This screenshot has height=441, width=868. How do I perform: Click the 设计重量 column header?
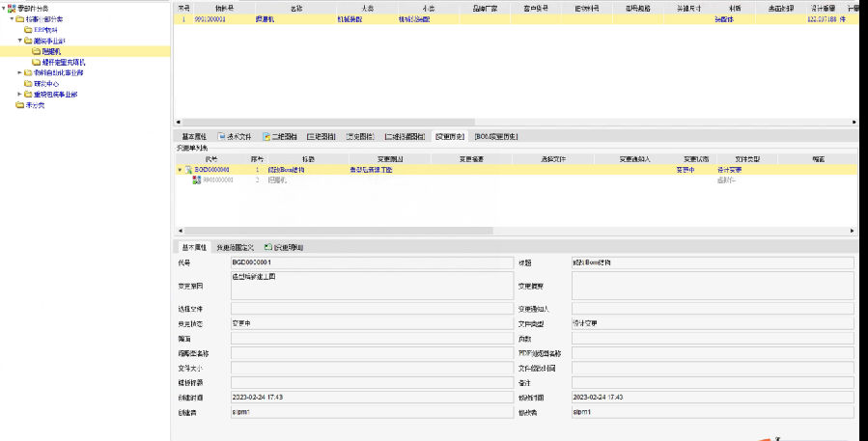tap(824, 9)
